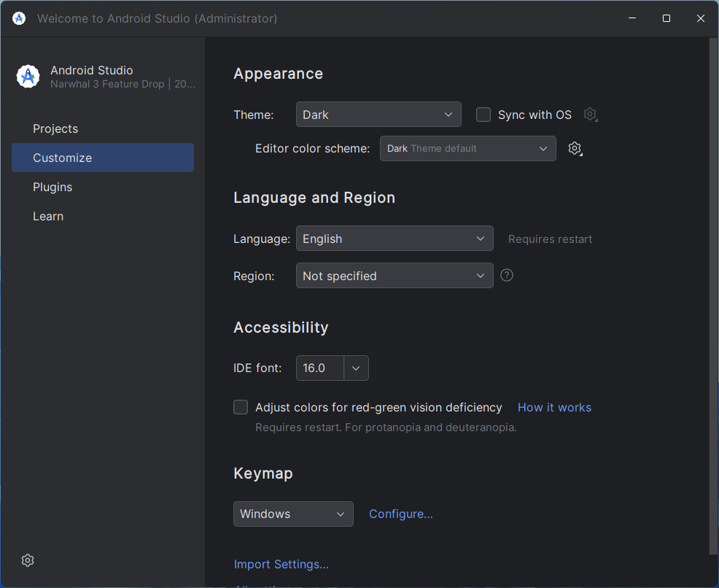The image size is (719, 588).
Task: Maximize the Welcome window
Action: click(666, 18)
